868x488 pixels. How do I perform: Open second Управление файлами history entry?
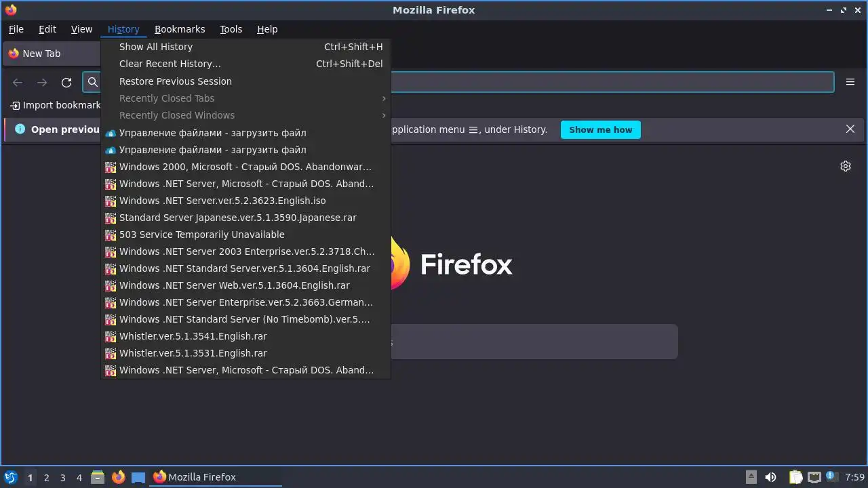point(245,150)
